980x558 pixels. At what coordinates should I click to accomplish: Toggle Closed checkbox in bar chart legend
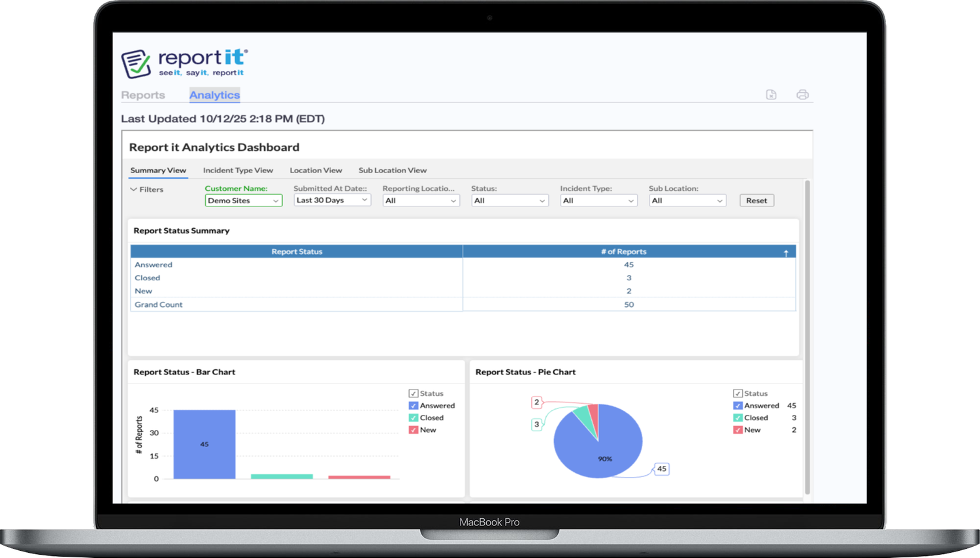tap(413, 418)
